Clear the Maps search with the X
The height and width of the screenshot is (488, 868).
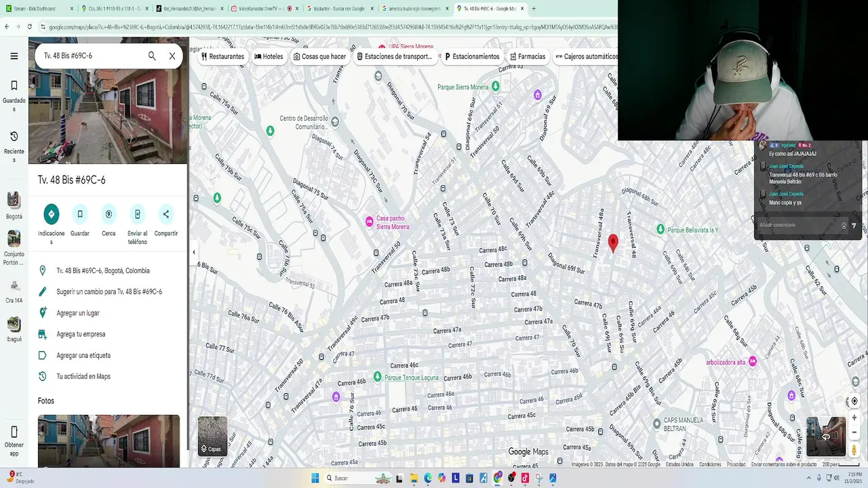pos(172,56)
